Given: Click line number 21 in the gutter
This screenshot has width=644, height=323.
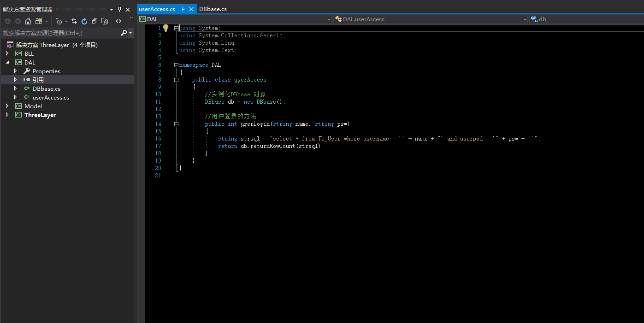Looking at the screenshot, I should (159, 176).
